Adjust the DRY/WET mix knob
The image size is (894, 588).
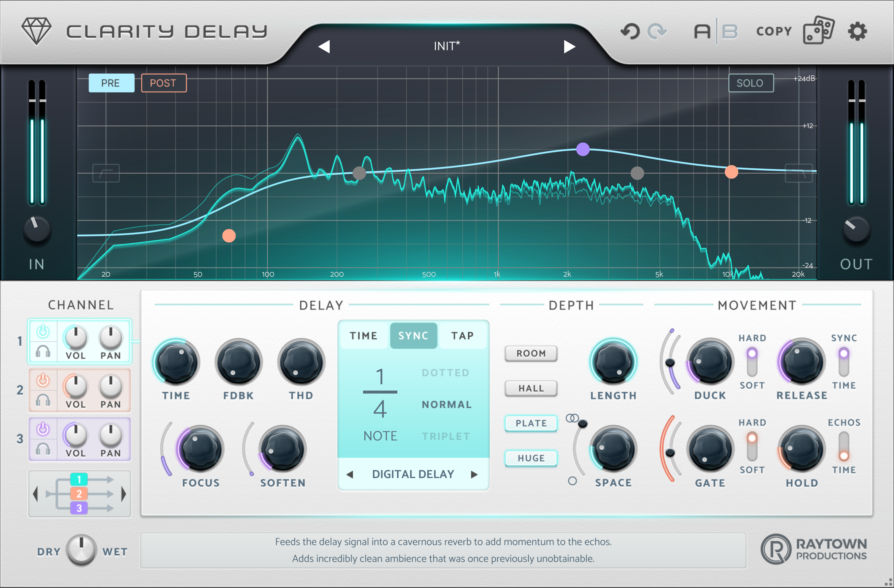click(81, 550)
